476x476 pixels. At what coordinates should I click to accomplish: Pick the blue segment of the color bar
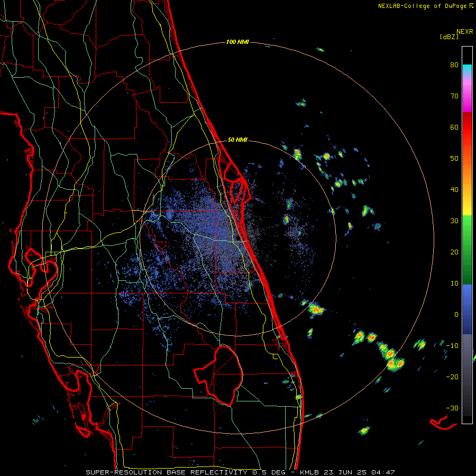(467, 309)
